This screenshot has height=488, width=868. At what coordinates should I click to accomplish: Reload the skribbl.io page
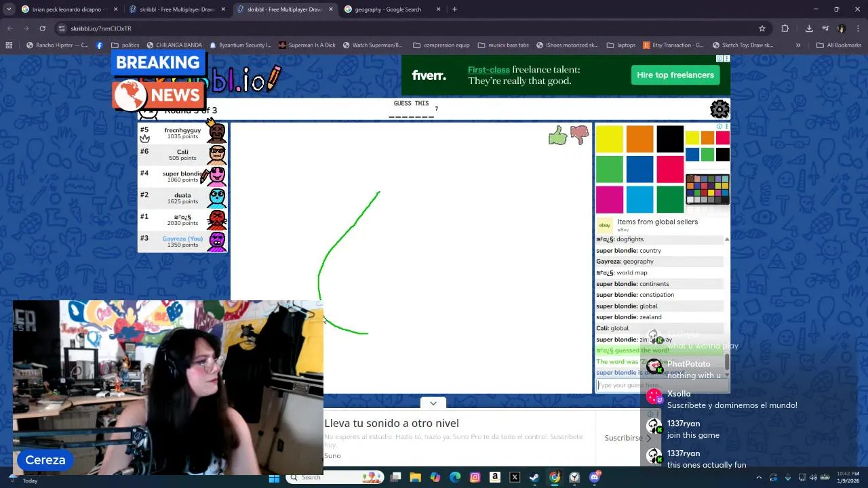click(x=42, y=28)
